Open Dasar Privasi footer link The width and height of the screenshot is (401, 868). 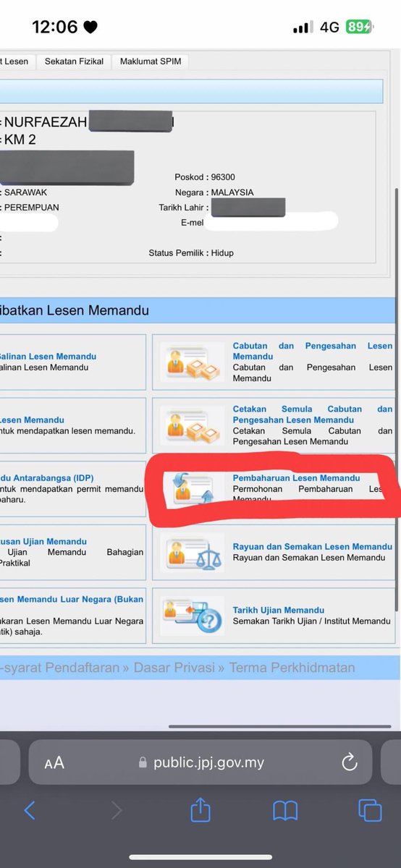click(x=174, y=668)
